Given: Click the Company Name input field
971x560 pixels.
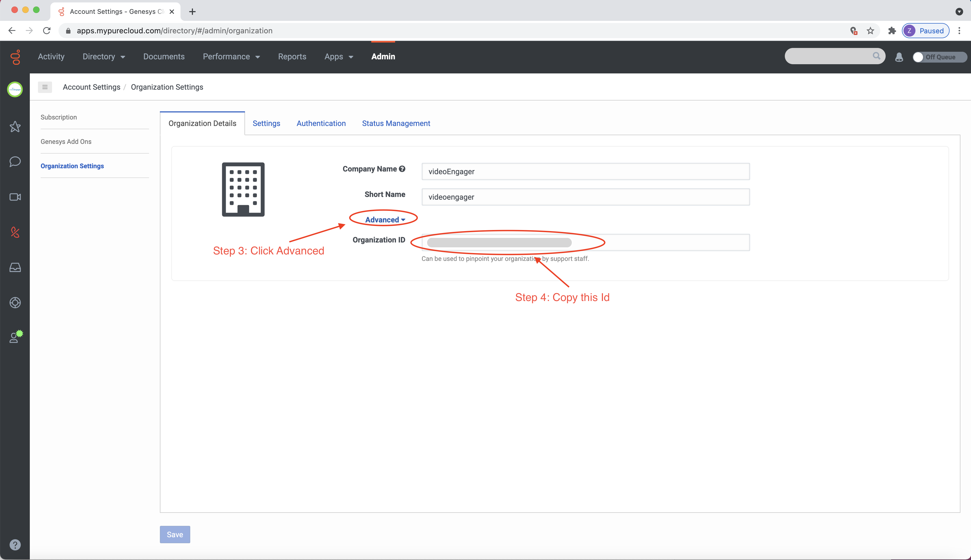Looking at the screenshot, I should point(586,171).
